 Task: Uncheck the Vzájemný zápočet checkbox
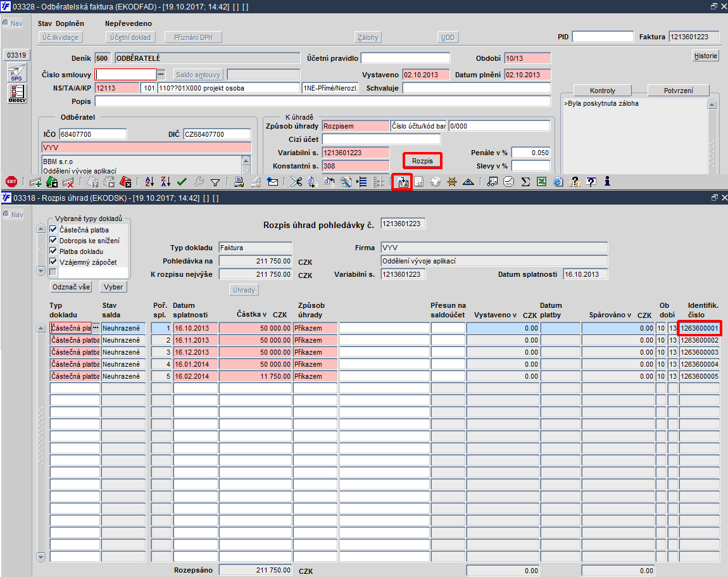(53, 262)
